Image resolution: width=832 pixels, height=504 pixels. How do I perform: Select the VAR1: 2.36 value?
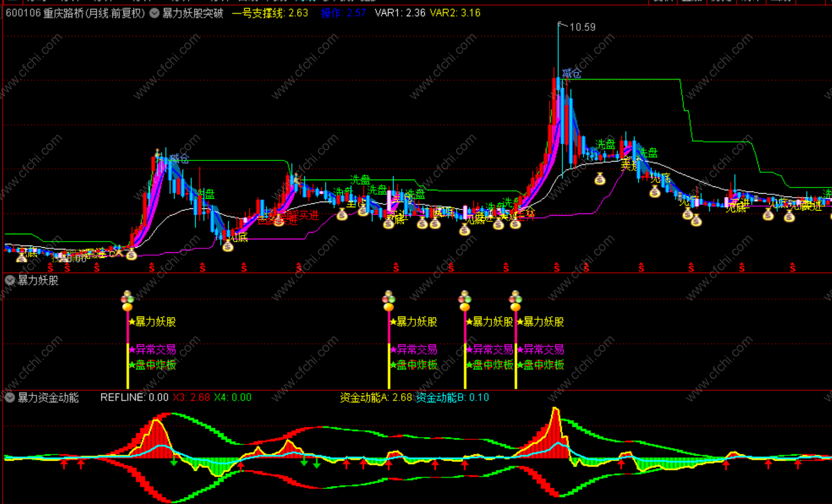[x=400, y=13]
